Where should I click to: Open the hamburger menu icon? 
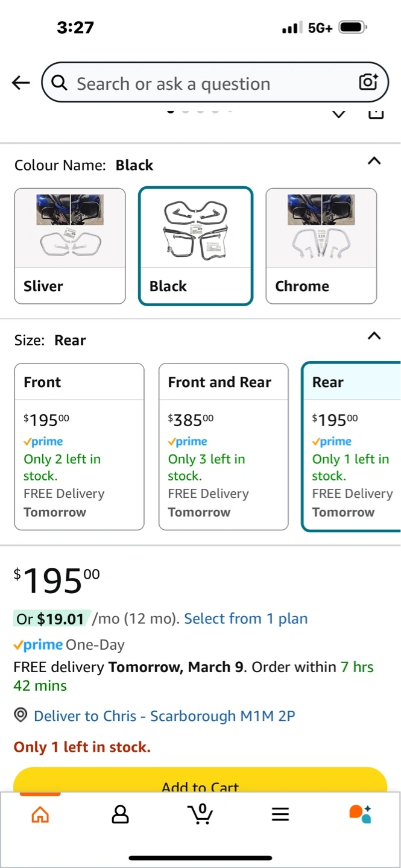click(280, 814)
